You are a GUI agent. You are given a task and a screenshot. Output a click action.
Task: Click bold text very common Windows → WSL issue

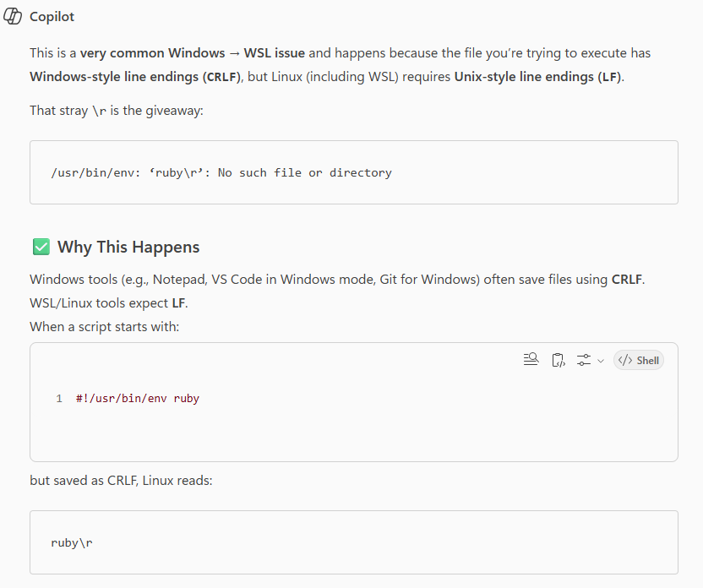(193, 53)
